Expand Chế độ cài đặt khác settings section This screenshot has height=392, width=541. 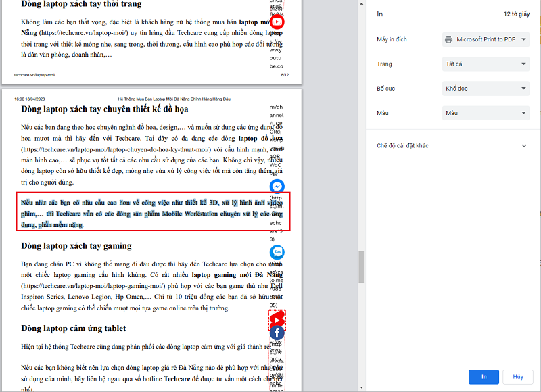click(x=451, y=145)
